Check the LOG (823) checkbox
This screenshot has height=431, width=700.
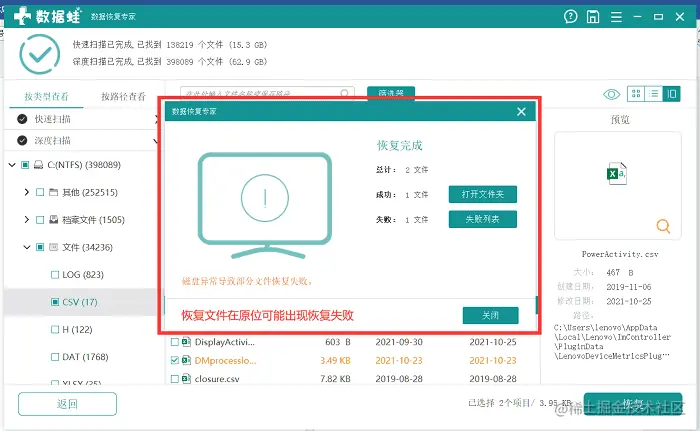pos(55,275)
